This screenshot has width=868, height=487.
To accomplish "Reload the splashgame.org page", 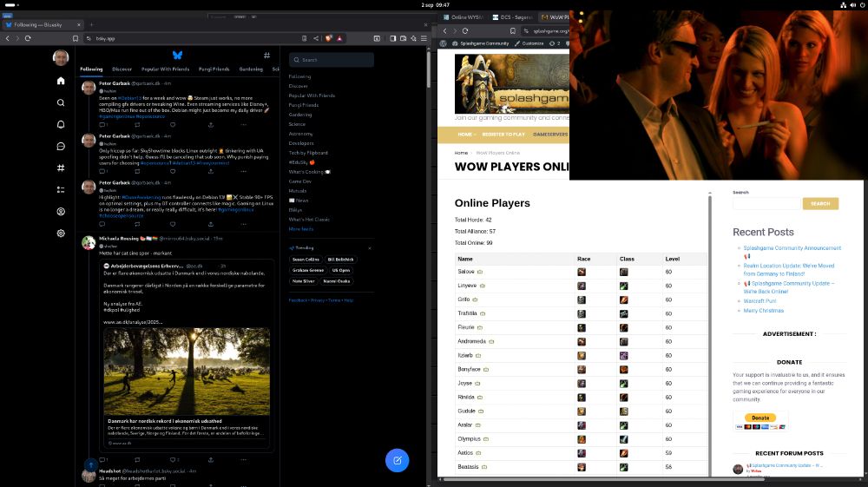I will click(x=465, y=31).
